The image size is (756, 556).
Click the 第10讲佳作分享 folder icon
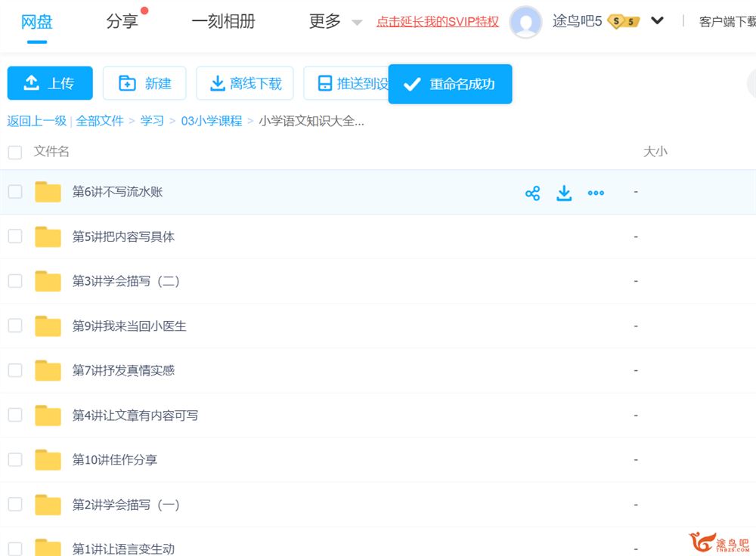(x=48, y=459)
